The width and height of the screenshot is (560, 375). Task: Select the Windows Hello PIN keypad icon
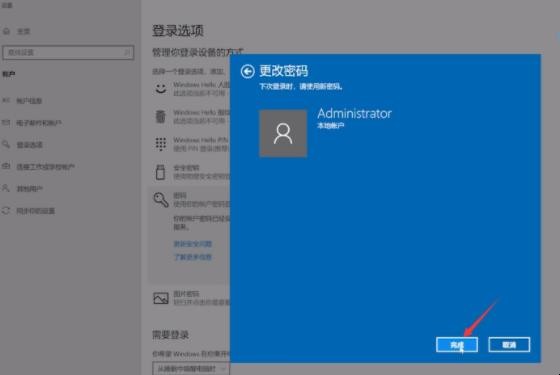pos(161,144)
